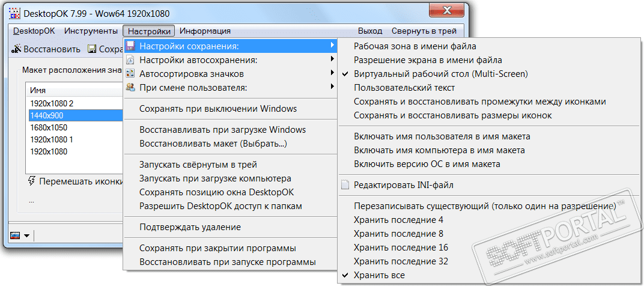Image resolution: width=644 pixels, height=286 pixels.
Task: Open the DesktopOK menu
Action: 34,31
